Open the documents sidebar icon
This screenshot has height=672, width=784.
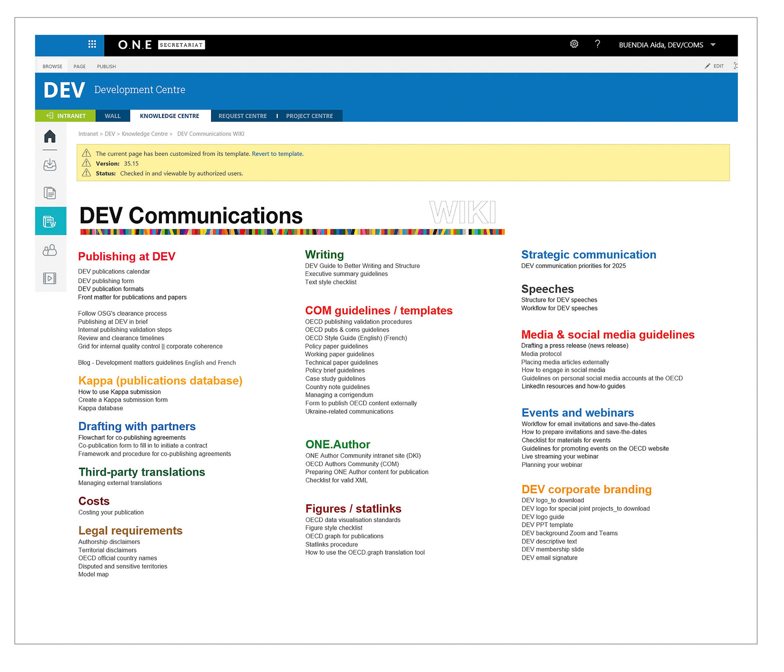click(50, 193)
